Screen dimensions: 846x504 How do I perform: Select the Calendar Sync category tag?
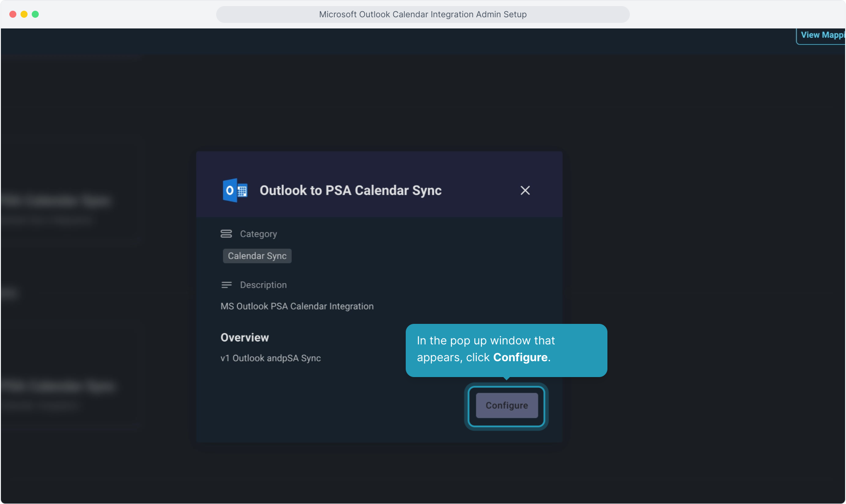(257, 256)
